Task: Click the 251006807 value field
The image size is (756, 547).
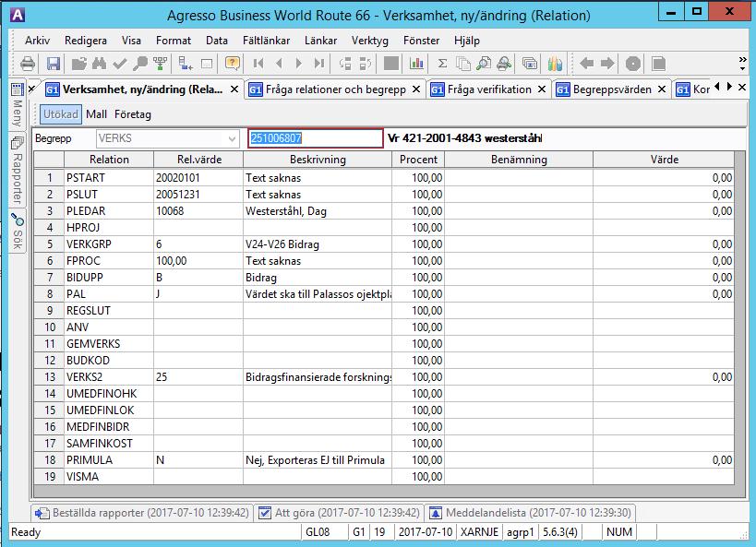Action: pyautogui.click(x=316, y=138)
